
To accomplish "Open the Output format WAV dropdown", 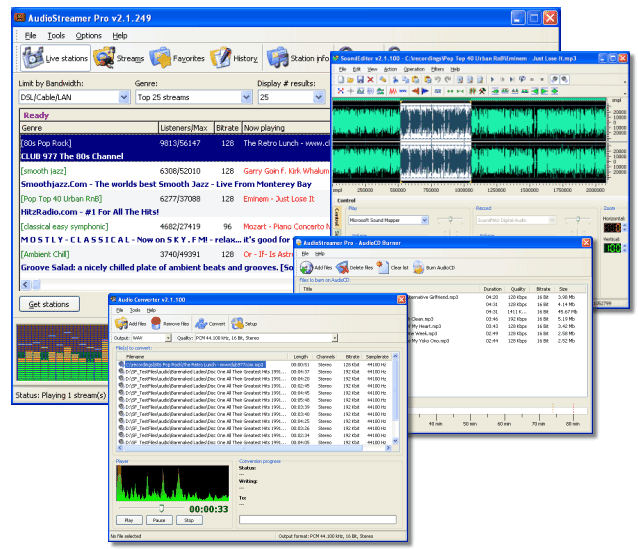I will pos(168,338).
